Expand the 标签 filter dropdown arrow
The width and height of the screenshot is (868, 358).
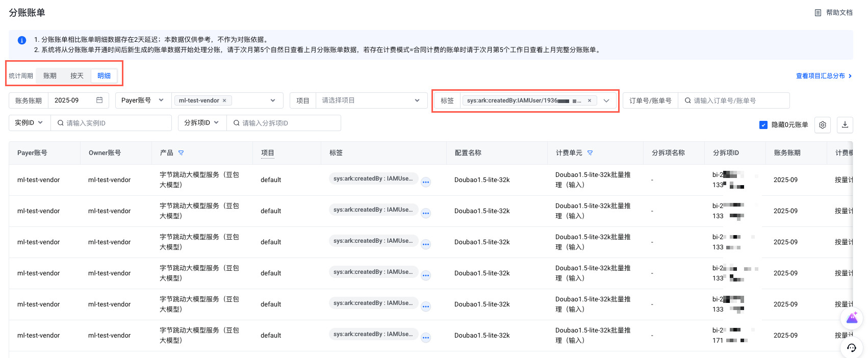[x=606, y=100]
